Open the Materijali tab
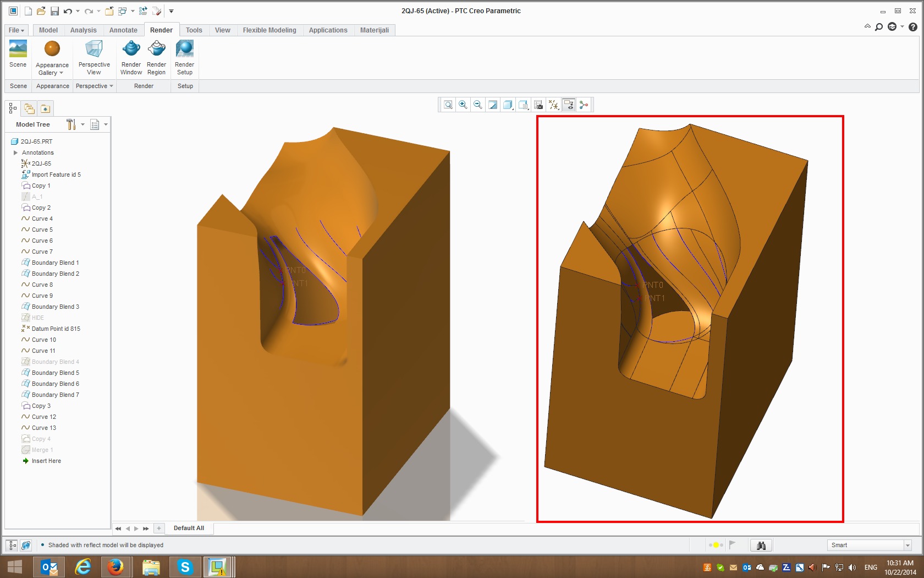Image resolution: width=924 pixels, height=578 pixels. point(375,30)
